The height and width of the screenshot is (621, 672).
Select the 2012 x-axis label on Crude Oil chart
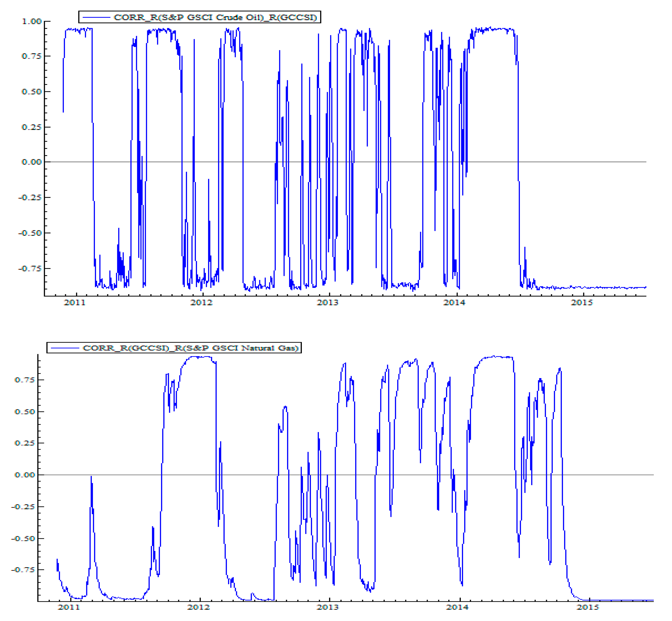[x=201, y=302]
